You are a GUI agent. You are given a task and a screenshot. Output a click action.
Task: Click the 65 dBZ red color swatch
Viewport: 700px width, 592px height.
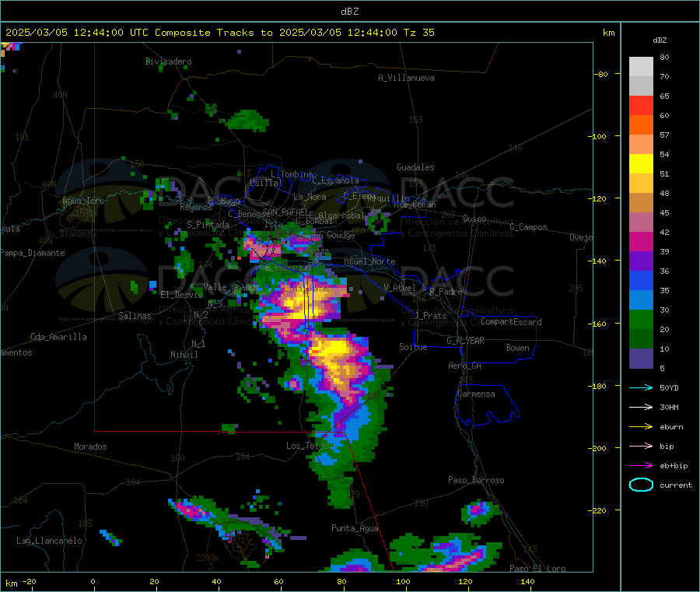(x=641, y=105)
